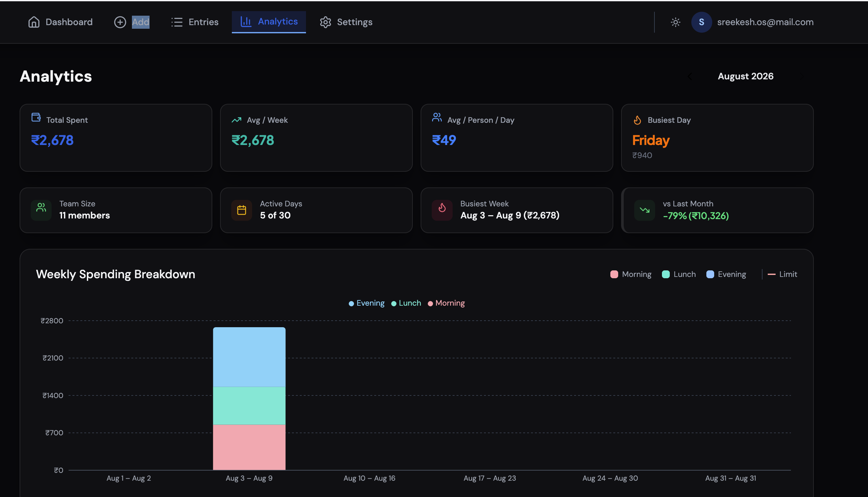Viewport: 868px width, 497px height.
Task: Click the ₹49 average per person value
Action: click(444, 140)
